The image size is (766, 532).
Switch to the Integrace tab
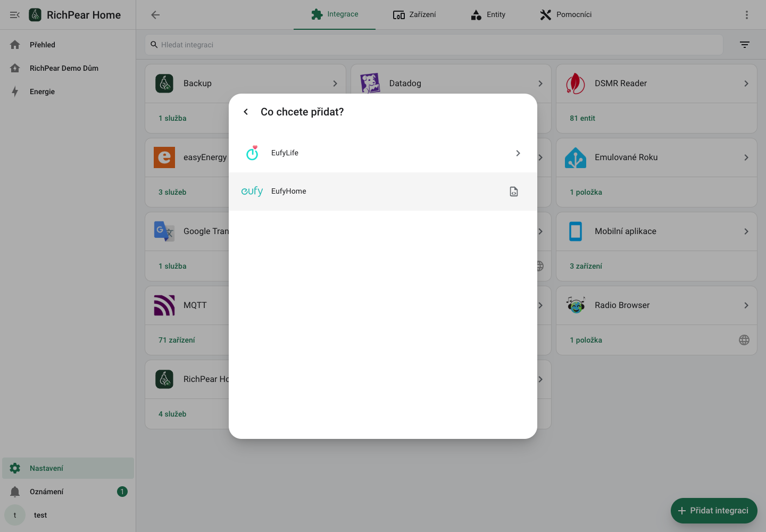(335, 14)
